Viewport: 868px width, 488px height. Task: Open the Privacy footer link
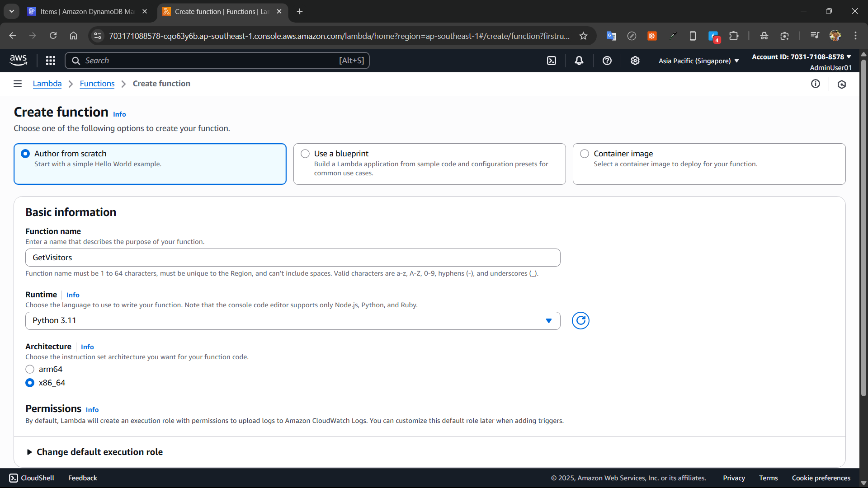734,478
